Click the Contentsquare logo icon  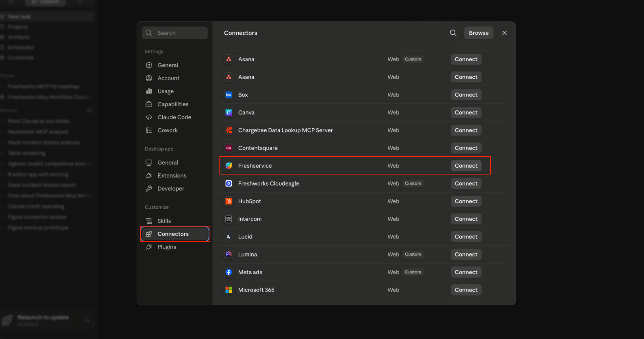(x=229, y=148)
